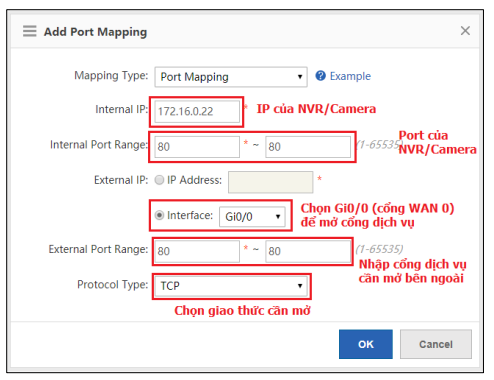
Task: Click the blue question mark help icon
Action: [x=320, y=76]
